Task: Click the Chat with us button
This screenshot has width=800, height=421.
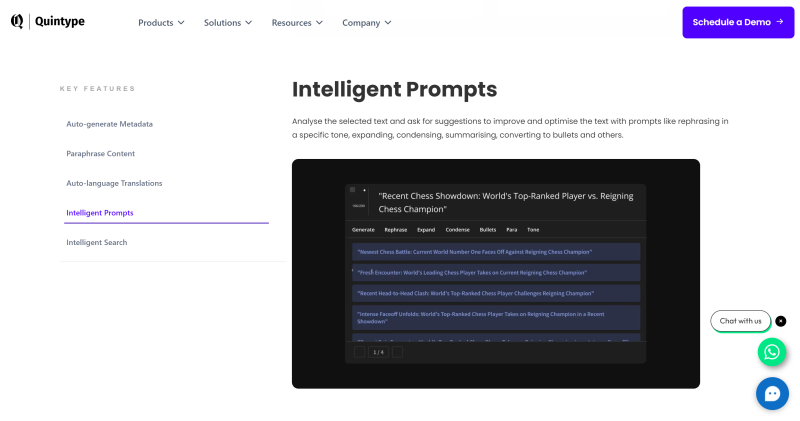Action: pyautogui.click(x=740, y=321)
